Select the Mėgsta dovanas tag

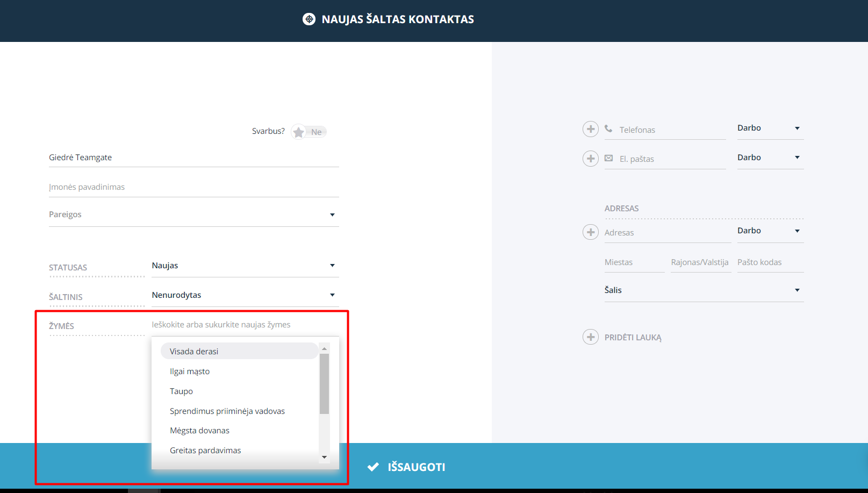pyautogui.click(x=239, y=431)
